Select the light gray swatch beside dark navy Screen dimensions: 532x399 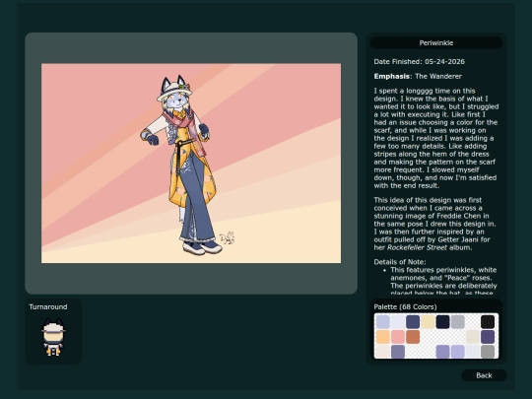(458, 322)
